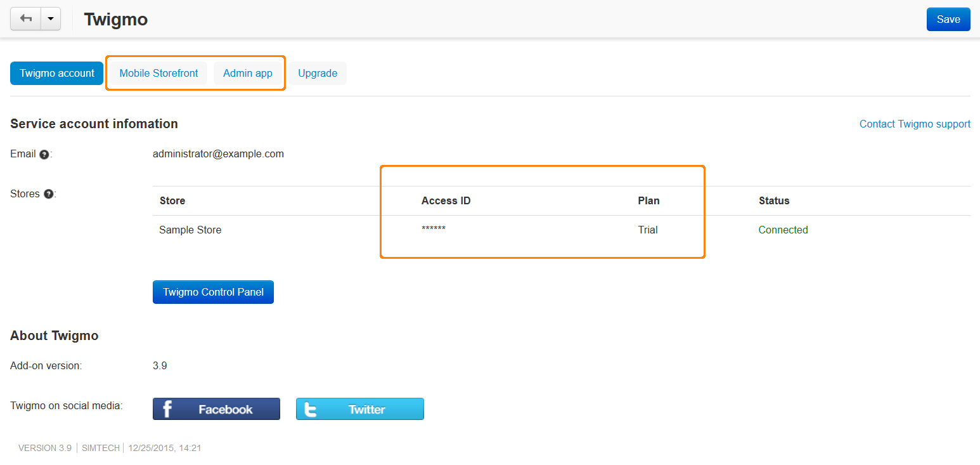
Task: Click the back arrow button
Action: point(26,19)
